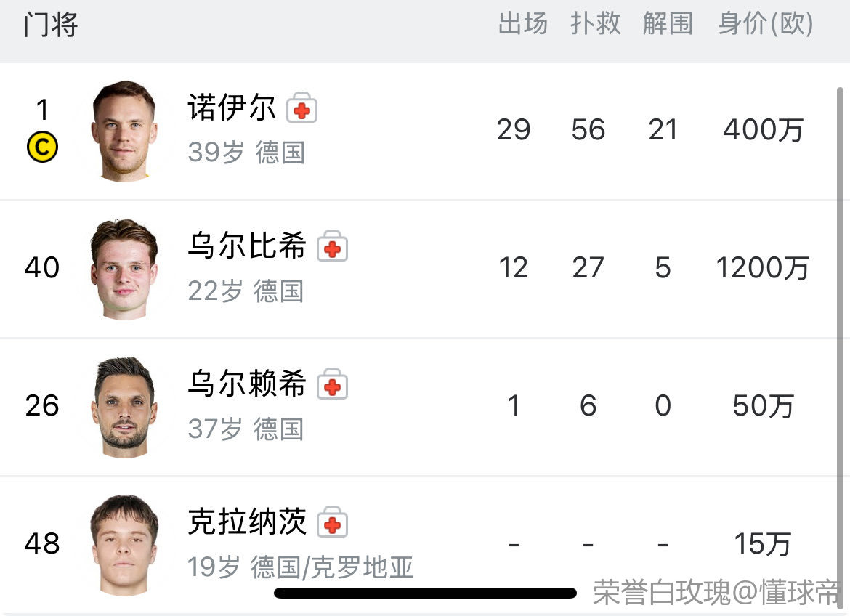Click the yellow captain badge icon
This screenshot has height=616, width=850.
(x=42, y=147)
